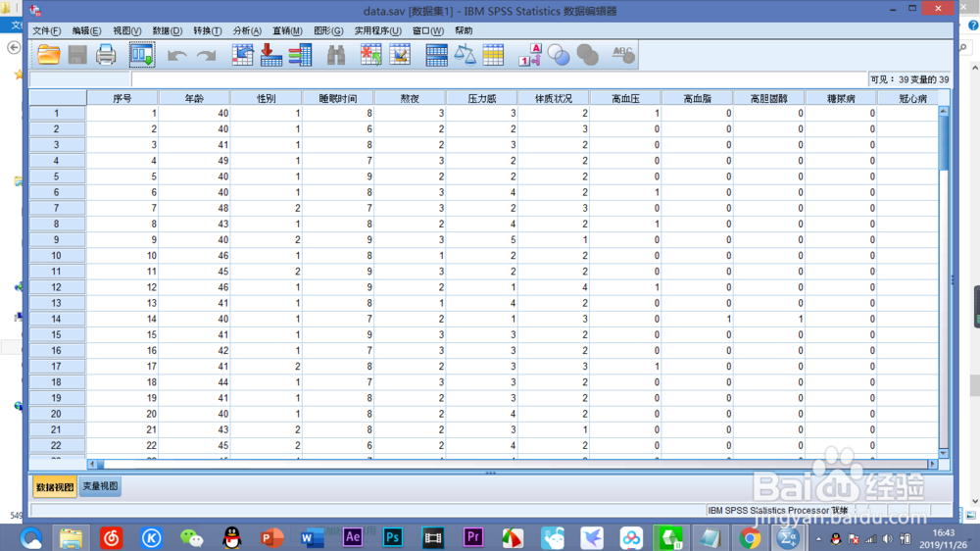
Task: Insert cases toolbar icon
Action: [x=371, y=55]
